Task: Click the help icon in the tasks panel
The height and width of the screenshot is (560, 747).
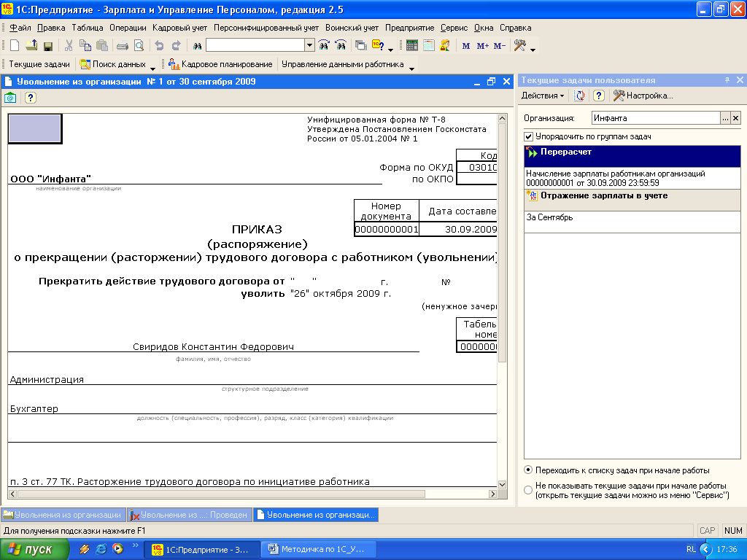Action: (x=599, y=96)
